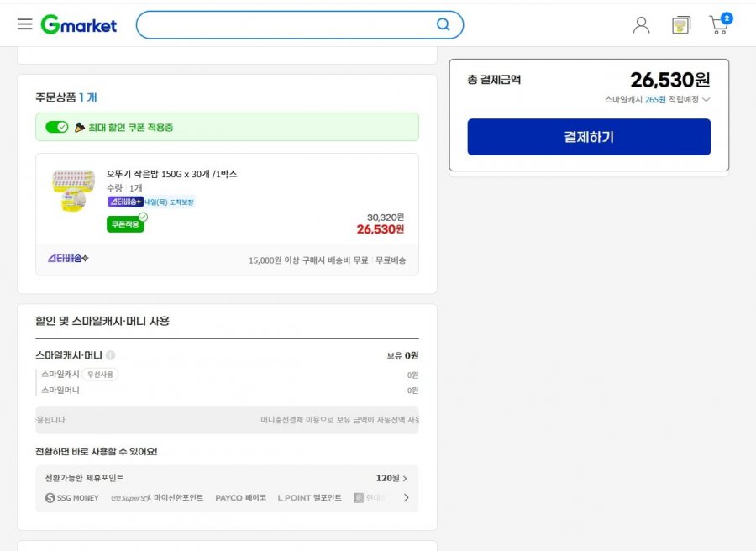Image resolution: width=756 pixels, height=551 pixels.
Task: Select the PAYCO 페이코 option
Action: click(x=240, y=498)
